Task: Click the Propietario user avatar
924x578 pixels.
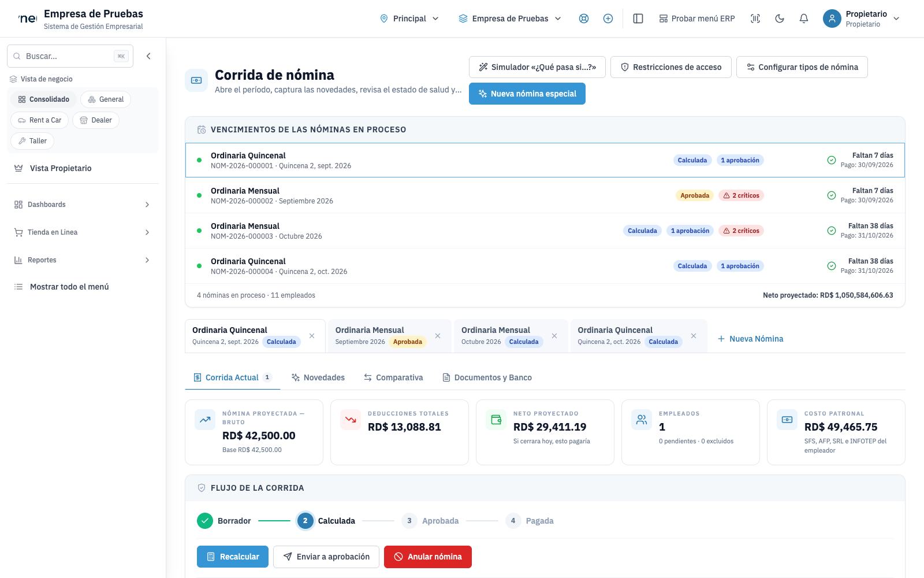Action: pos(832,18)
